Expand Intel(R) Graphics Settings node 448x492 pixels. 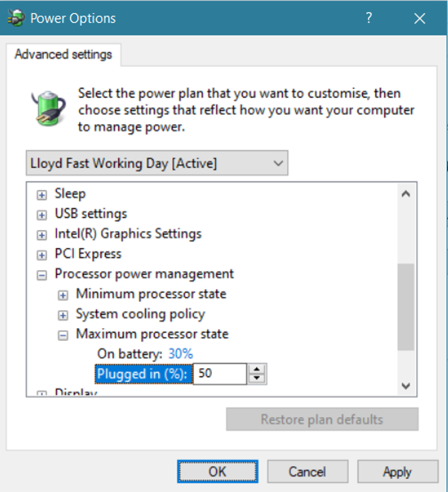[x=42, y=234]
